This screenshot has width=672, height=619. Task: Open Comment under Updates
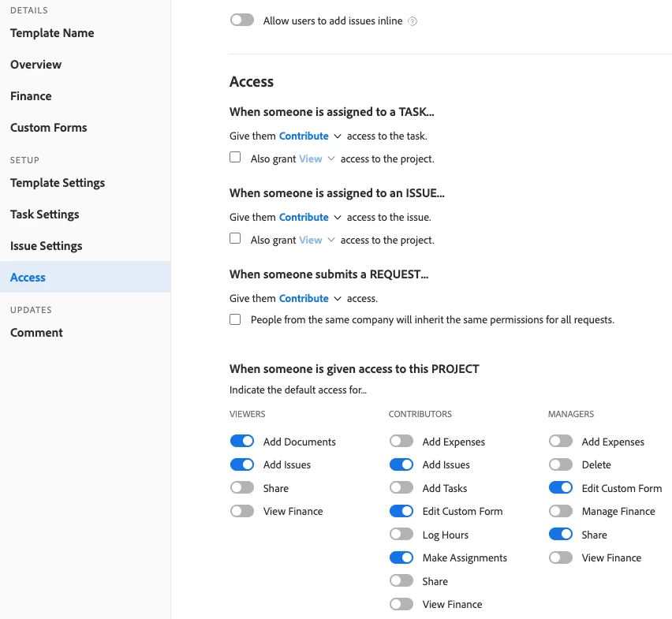pos(36,332)
